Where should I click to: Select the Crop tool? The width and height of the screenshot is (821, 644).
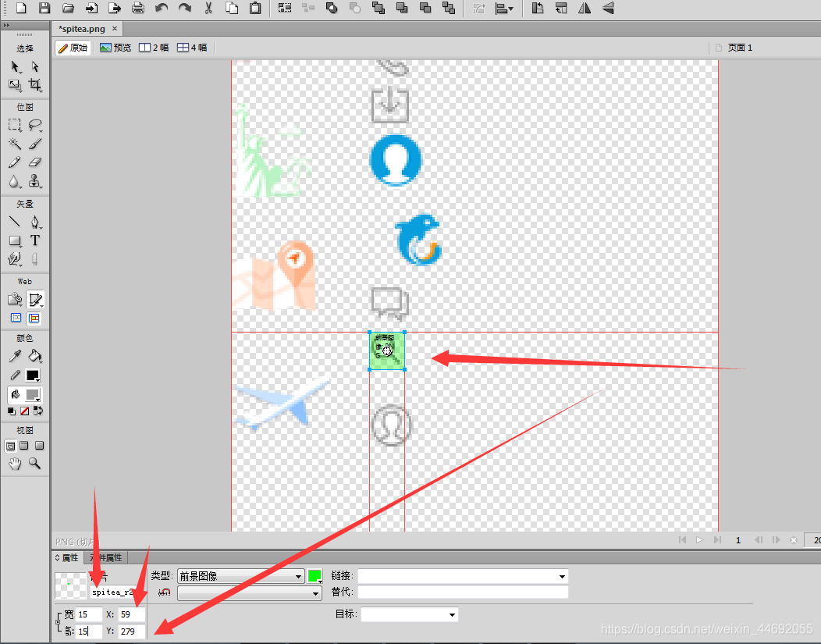point(35,85)
